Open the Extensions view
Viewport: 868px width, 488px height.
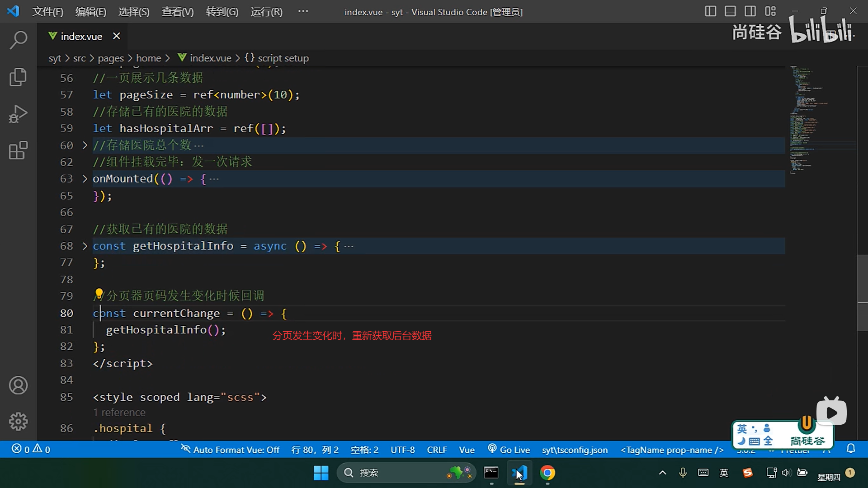point(18,150)
